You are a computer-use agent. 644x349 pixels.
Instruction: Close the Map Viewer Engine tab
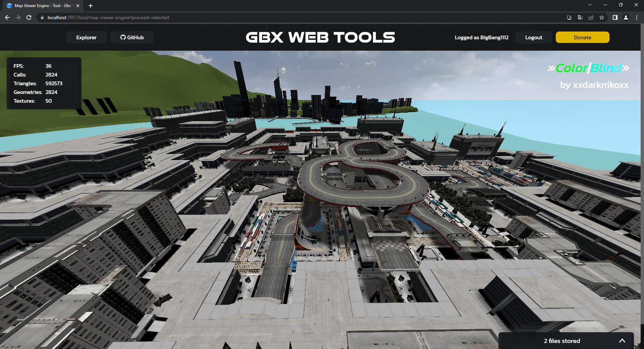click(78, 6)
